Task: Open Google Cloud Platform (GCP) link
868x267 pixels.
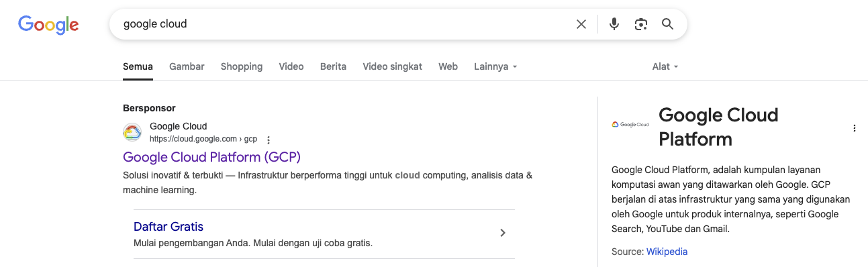Action: point(212,157)
